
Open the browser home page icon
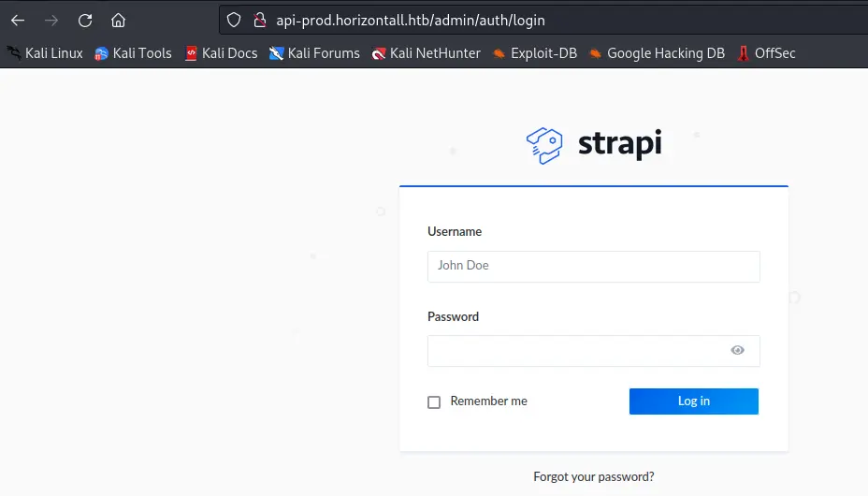click(x=118, y=21)
